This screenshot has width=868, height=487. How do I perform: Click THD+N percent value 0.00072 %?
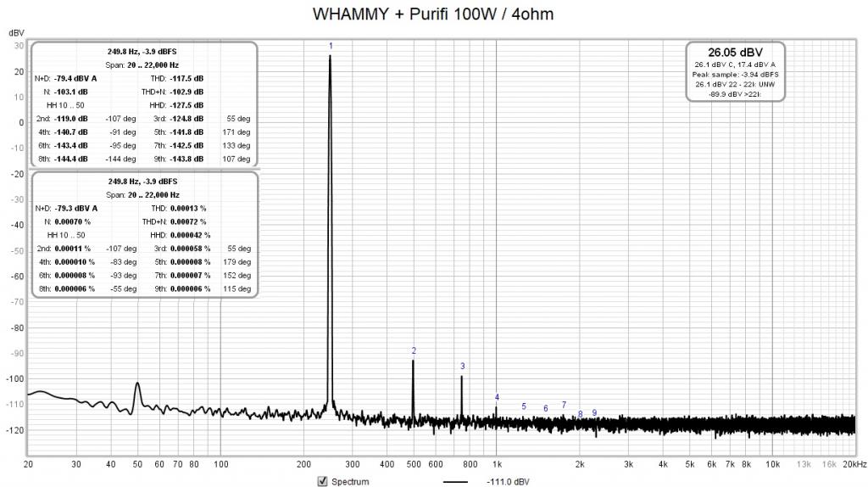(x=188, y=221)
